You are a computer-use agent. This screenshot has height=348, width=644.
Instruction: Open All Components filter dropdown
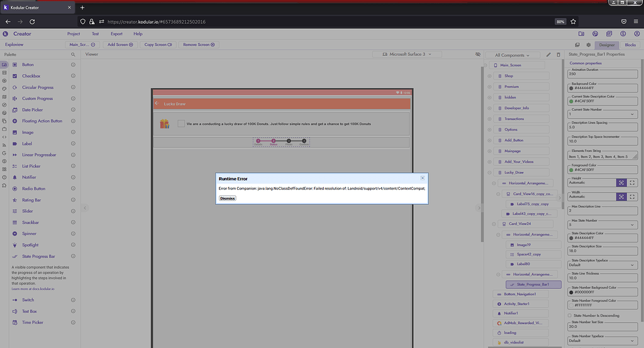[512, 55]
